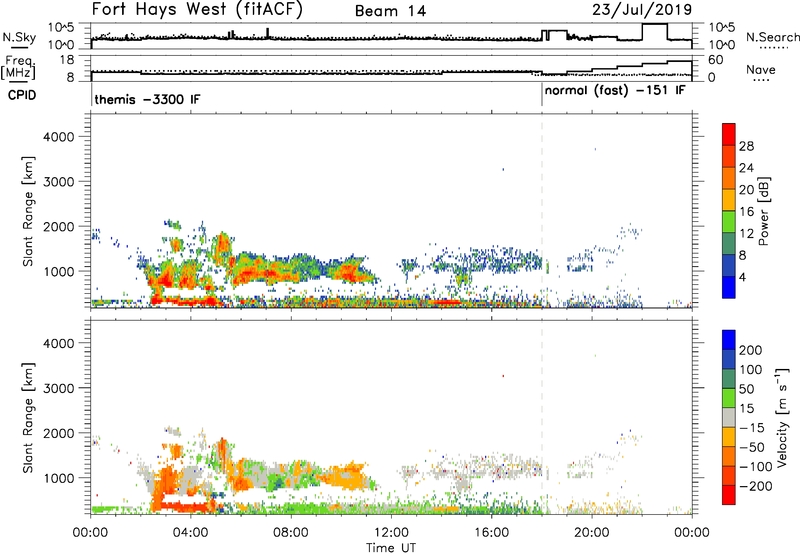800x554 pixels.
Task: Click the strong red power echo near 03:00
Action: point(166,280)
